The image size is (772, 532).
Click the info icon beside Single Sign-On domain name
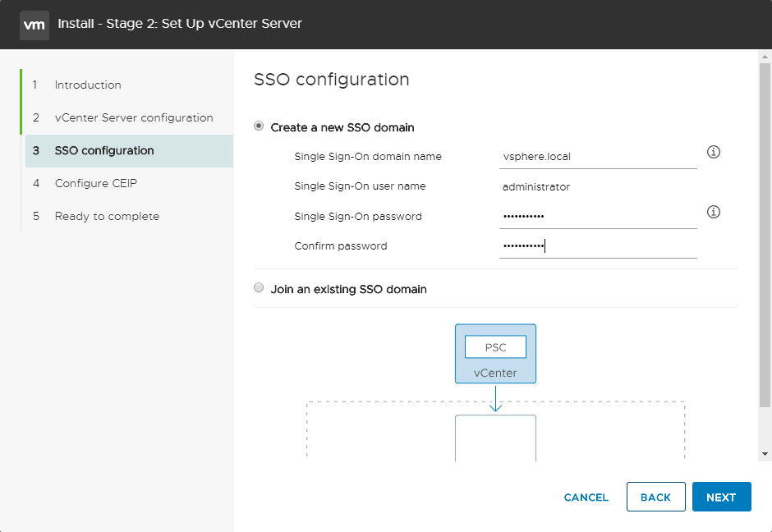(x=713, y=152)
